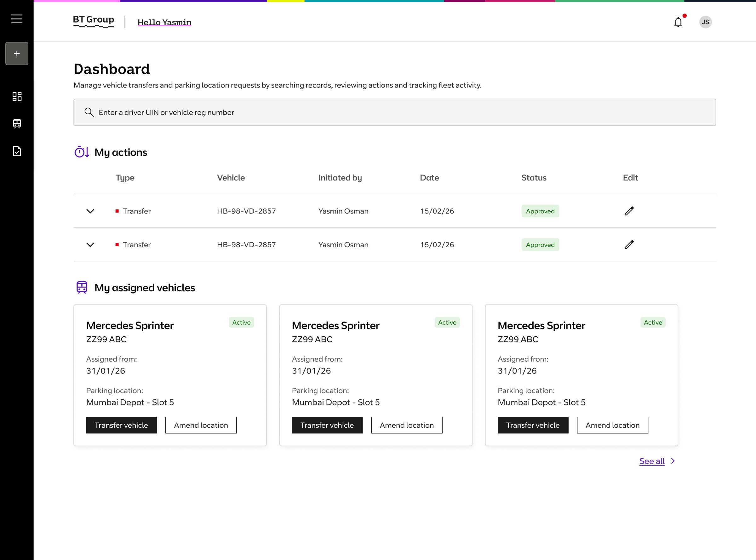756x560 pixels.
Task: Click the Vehicle column header
Action: pyautogui.click(x=231, y=178)
